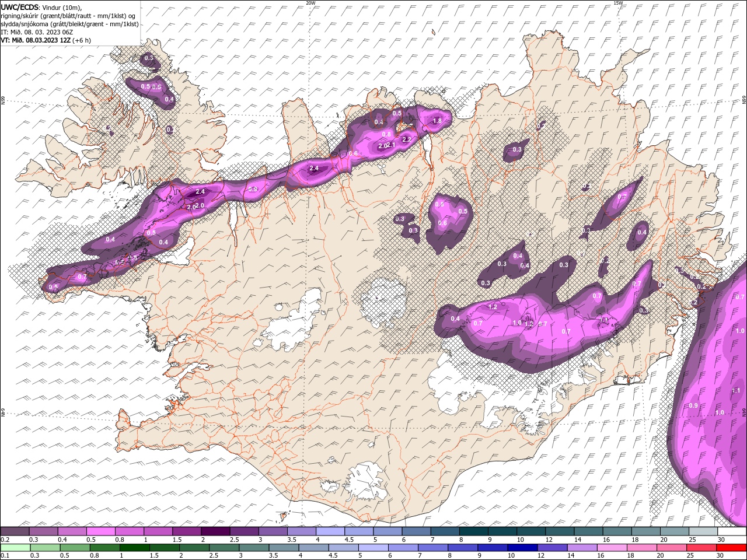
Task: Click the initial time line 'IT: Mið. 08. 03. 2023 06Z'
Action: point(37,32)
